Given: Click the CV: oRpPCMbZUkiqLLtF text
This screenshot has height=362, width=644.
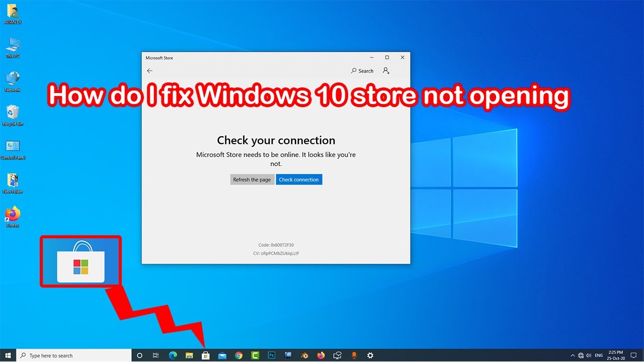Looking at the screenshot, I should click(276, 253).
